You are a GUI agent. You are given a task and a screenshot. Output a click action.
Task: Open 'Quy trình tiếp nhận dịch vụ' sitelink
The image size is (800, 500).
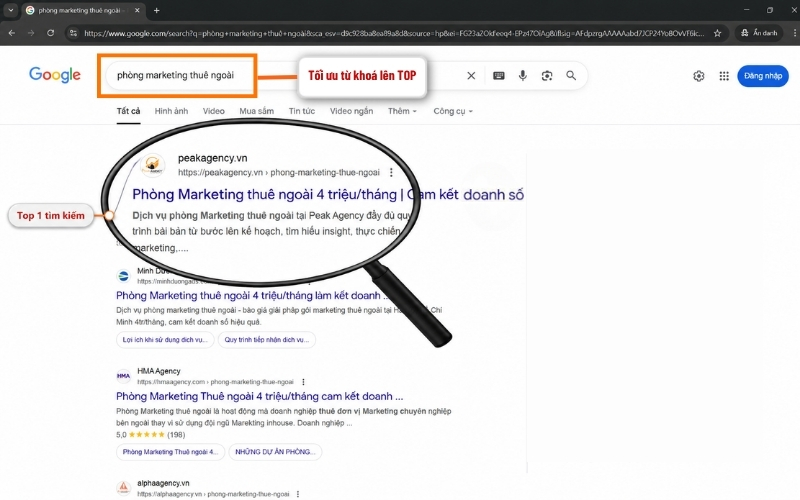pos(266,340)
